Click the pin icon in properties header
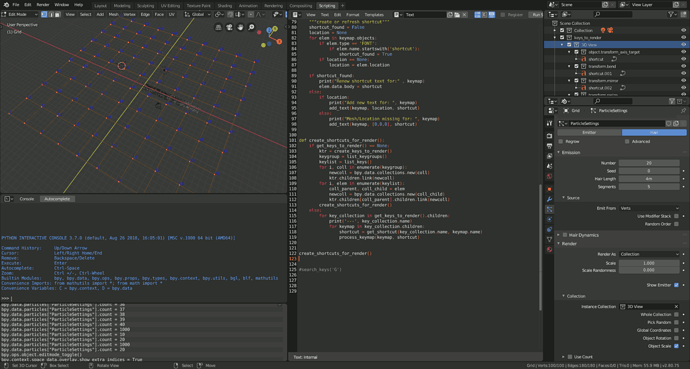690x369 pixels. 683,111
